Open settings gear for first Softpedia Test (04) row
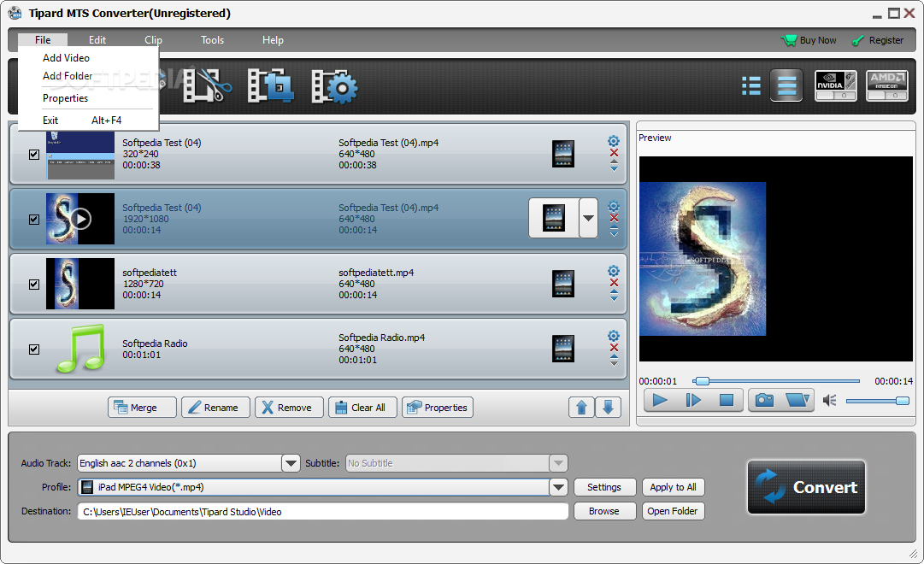The image size is (924, 564). (x=614, y=141)
